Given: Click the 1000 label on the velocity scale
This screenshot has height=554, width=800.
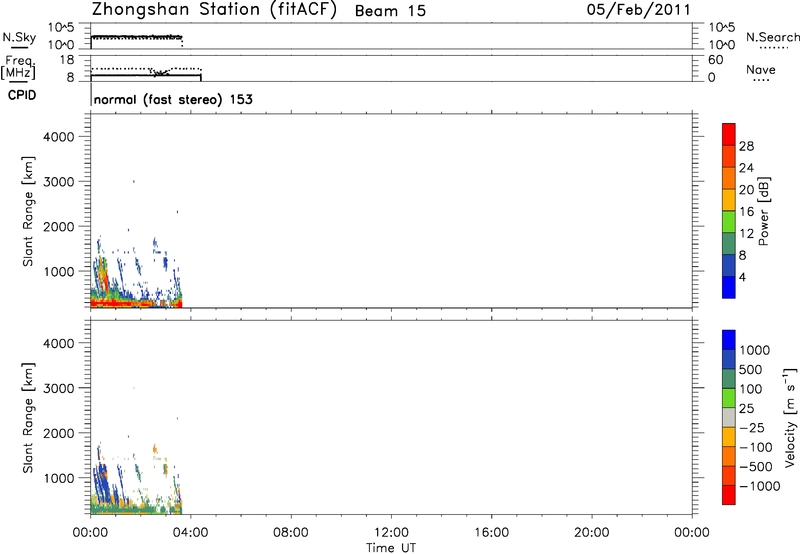Looking at the screenshot, I should click(755, 350).
